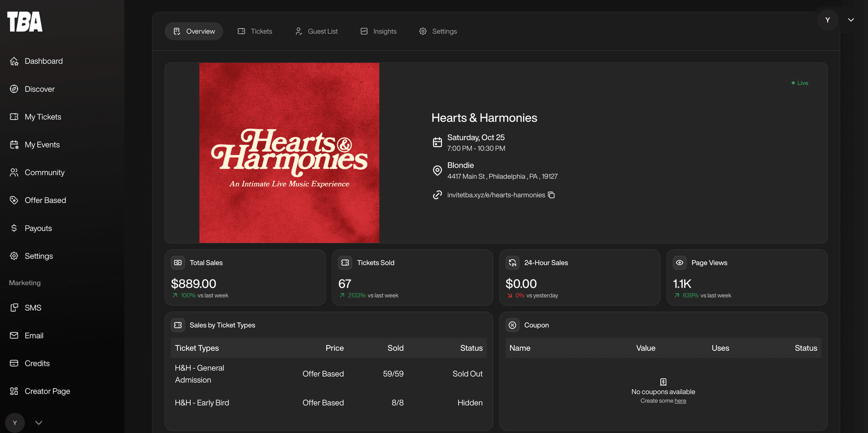Click the Total Sales money icon
The width and height of the screenshot is (868, 433).
[x=178, y=263]
